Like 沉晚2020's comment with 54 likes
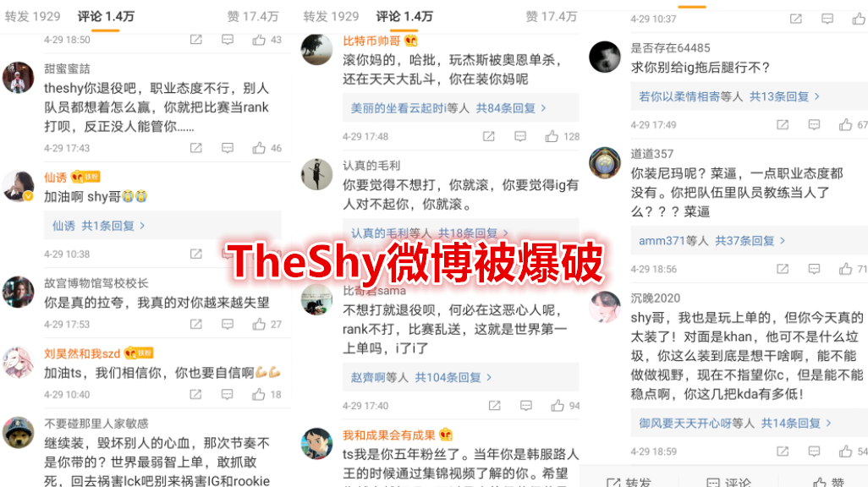 (x=845, y=451)
